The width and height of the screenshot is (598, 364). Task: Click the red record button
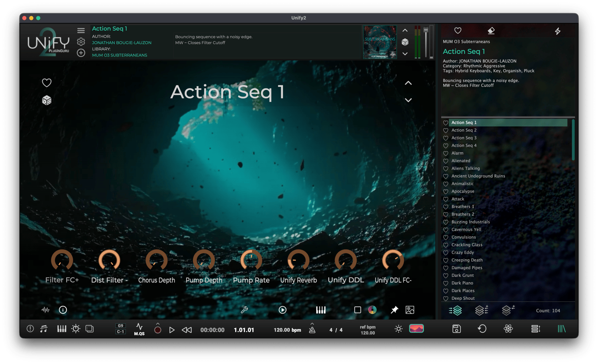[x=158, y=330]
